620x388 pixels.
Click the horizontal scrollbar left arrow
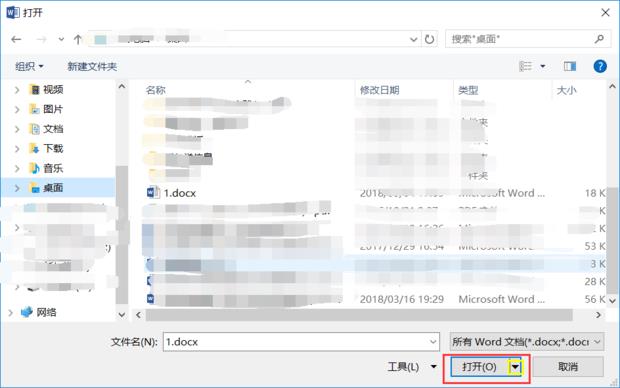point(138,315)
